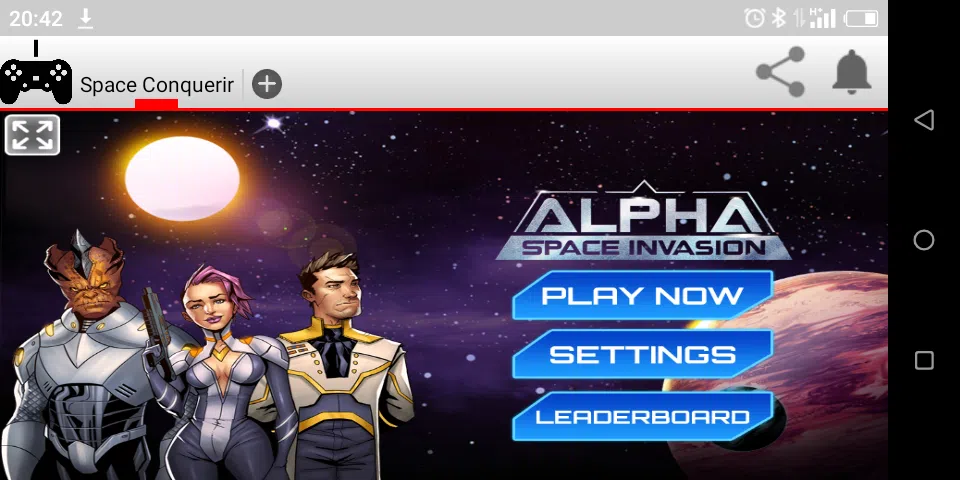This screenshot has width=960, height=480.
Task: Tap the Android back triangle button
Action: point(924,120)
